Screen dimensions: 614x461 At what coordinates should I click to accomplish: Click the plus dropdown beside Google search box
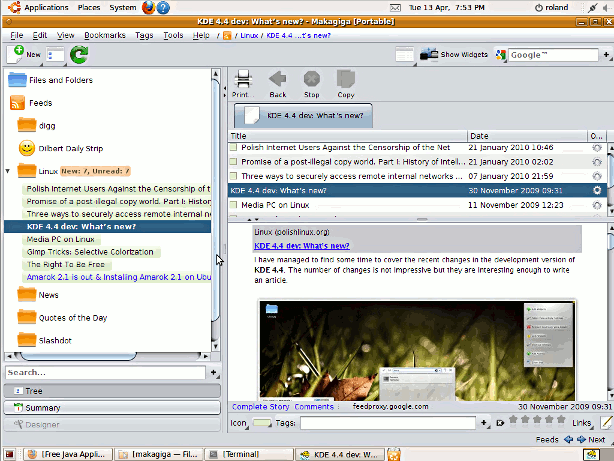[x=607, y=55]
